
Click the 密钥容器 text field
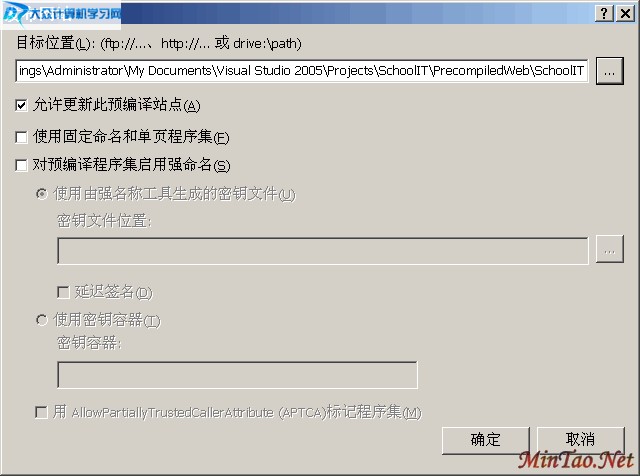238,374
